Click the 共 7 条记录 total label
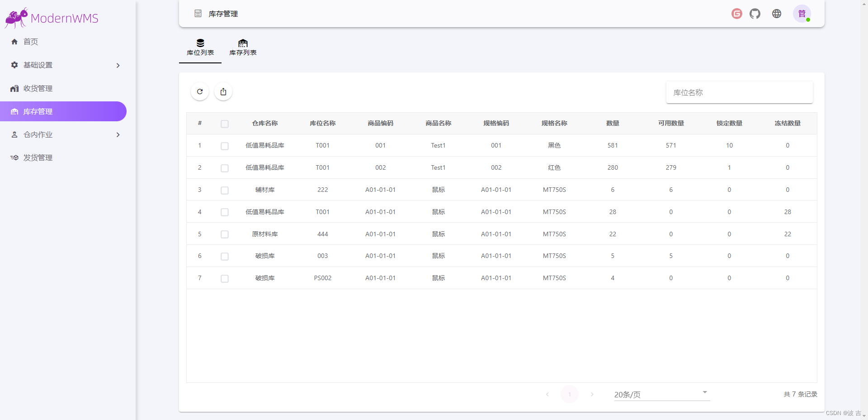868x420 pixels. click(x=800, y=394)
